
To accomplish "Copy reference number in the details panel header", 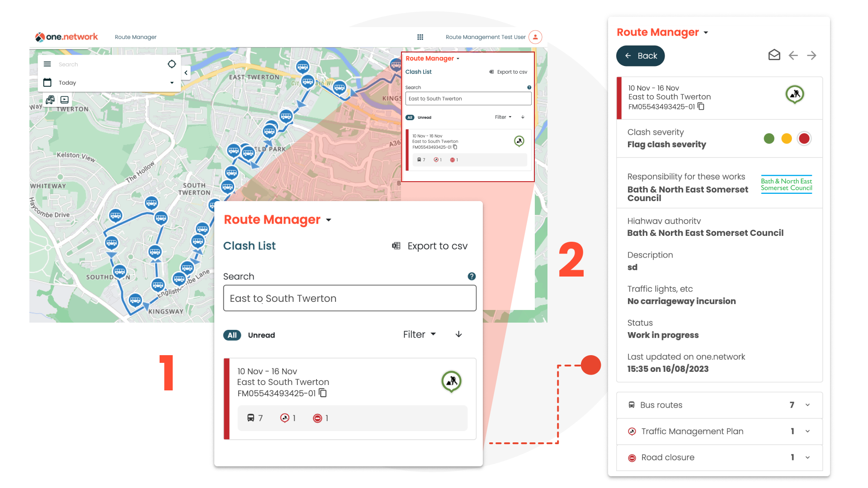I will pos(701,107).
